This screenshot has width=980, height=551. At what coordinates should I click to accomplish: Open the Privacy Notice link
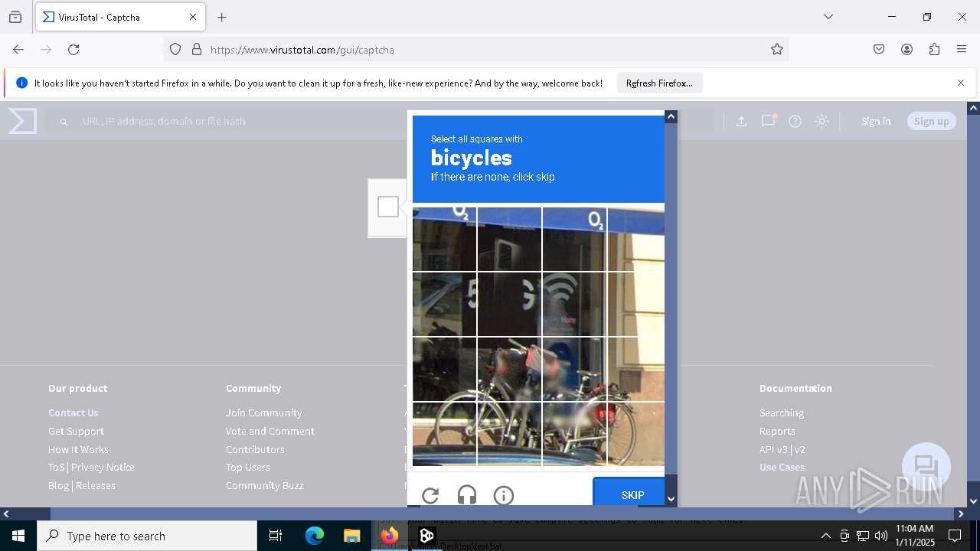point(103,467)
